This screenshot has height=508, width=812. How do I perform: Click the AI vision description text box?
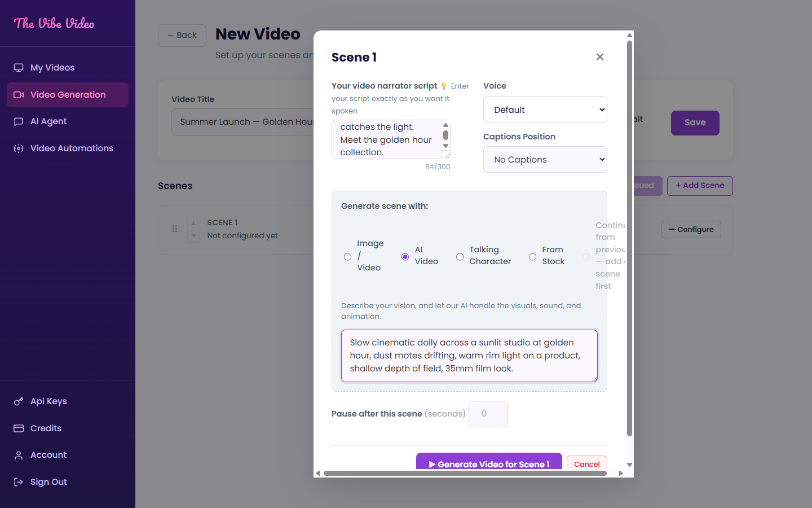(x=469, y=356)
